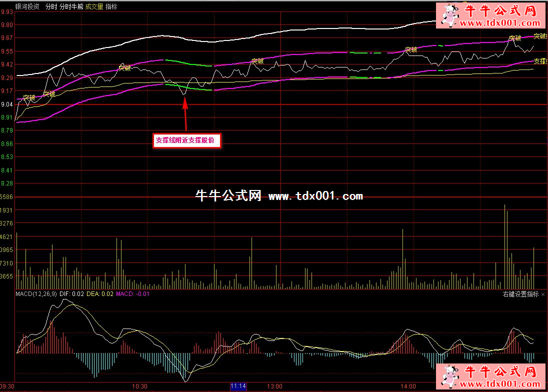Click the MACD(12,26,9) indicator label

pos(36,294)
